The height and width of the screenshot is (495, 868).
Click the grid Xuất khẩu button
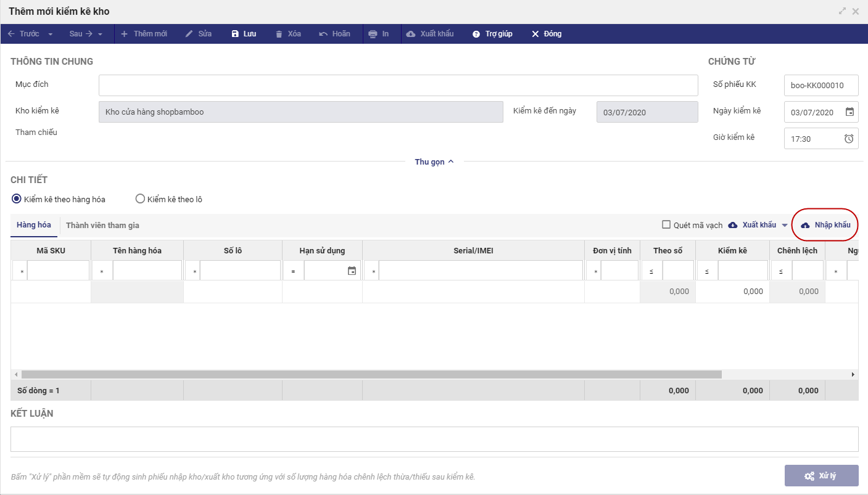tap(753, 225)
